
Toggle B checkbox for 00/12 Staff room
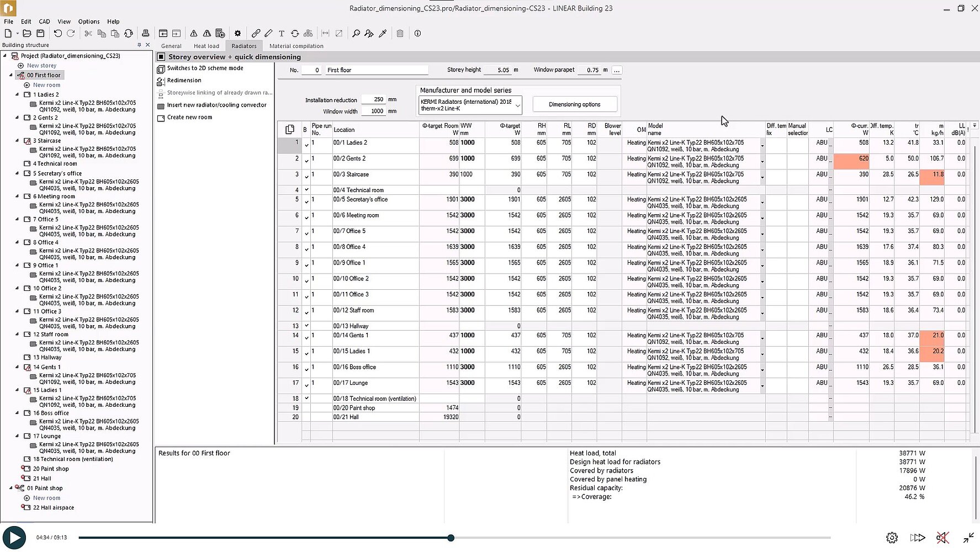(x=306, y=314)
